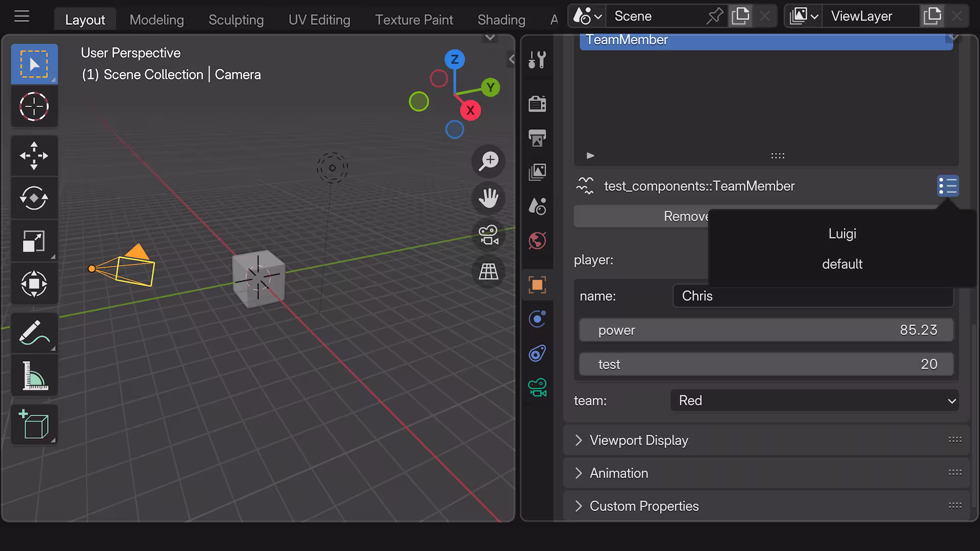Open the Scene properties tab
The width and height of the screenshot is (980, 551).
[537, 206]
